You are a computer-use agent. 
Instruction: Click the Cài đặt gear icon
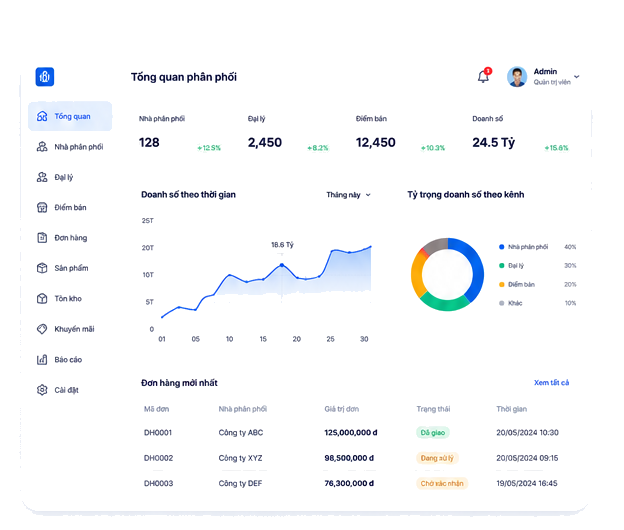pos(42,390)
